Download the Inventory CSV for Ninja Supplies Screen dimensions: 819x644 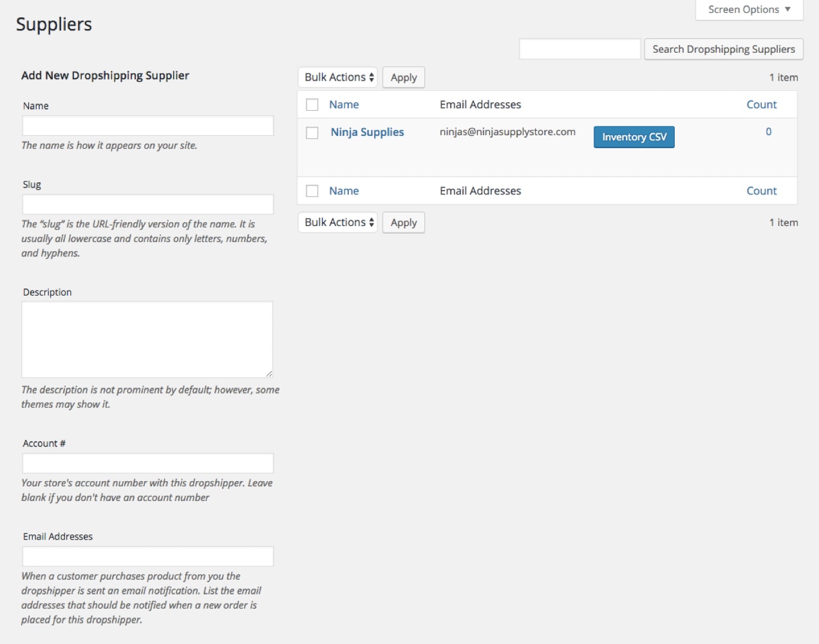(x=634, y=137)
